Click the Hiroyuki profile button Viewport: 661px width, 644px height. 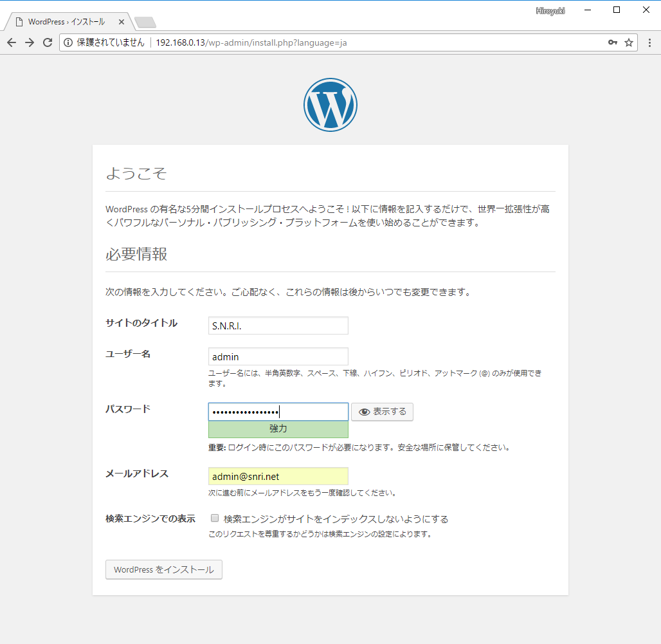click(x=550, y=11)
